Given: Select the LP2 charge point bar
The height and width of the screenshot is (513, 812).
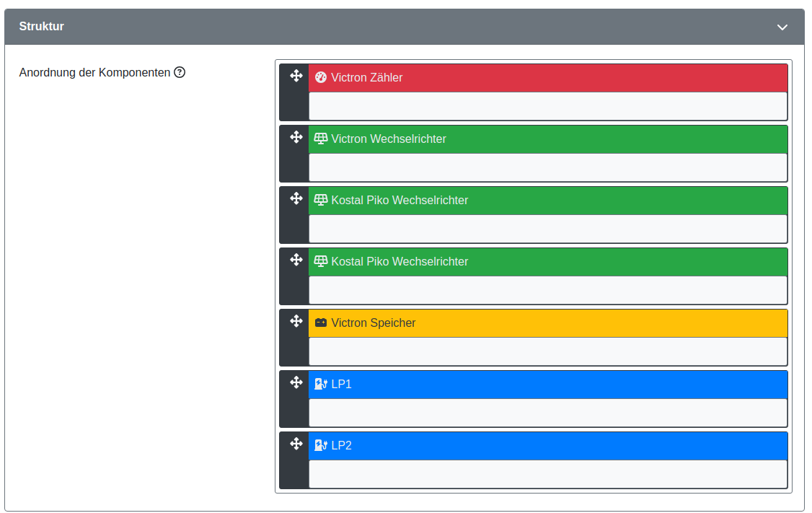Looking at the screenshot, I should 548,446.
